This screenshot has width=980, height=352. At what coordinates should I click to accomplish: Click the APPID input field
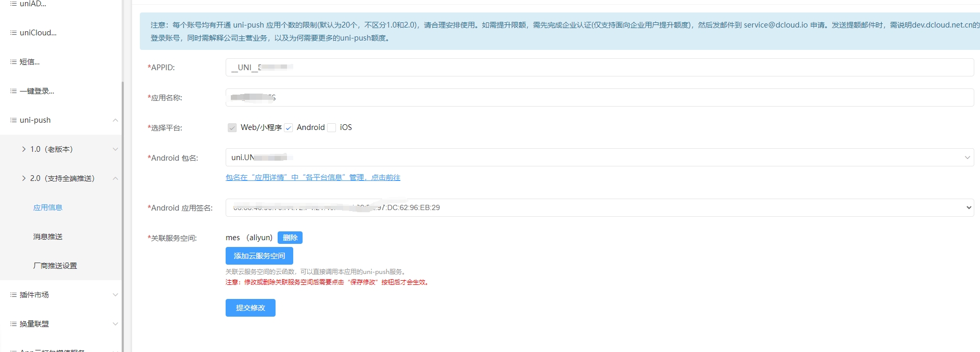tap(599, 67)
